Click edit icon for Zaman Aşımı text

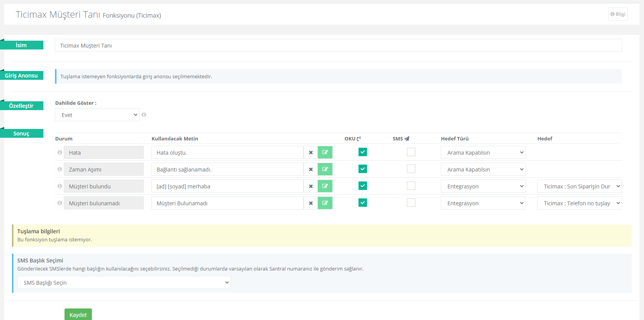(325, 169)
